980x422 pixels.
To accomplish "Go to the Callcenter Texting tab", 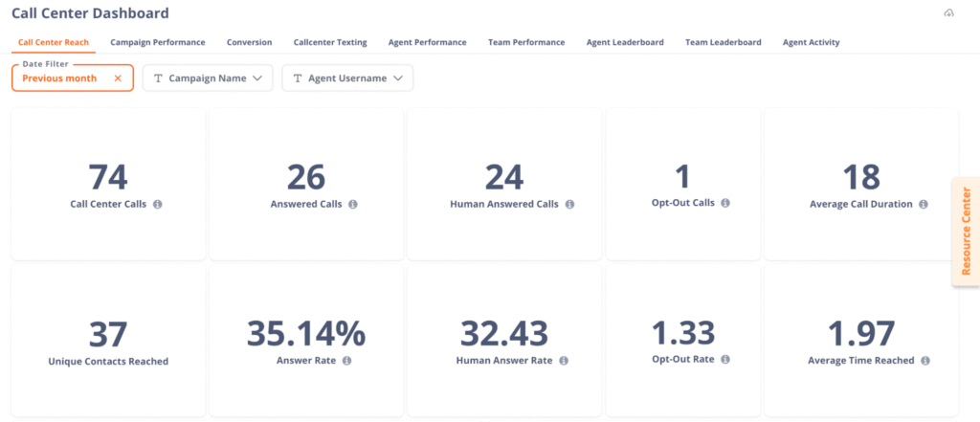I will tap(330, 42).
